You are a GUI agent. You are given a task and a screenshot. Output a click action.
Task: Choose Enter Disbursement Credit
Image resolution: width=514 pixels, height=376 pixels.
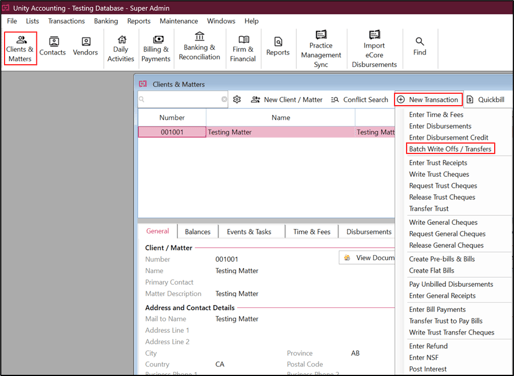pyautogui.click(x=448, y=137)
